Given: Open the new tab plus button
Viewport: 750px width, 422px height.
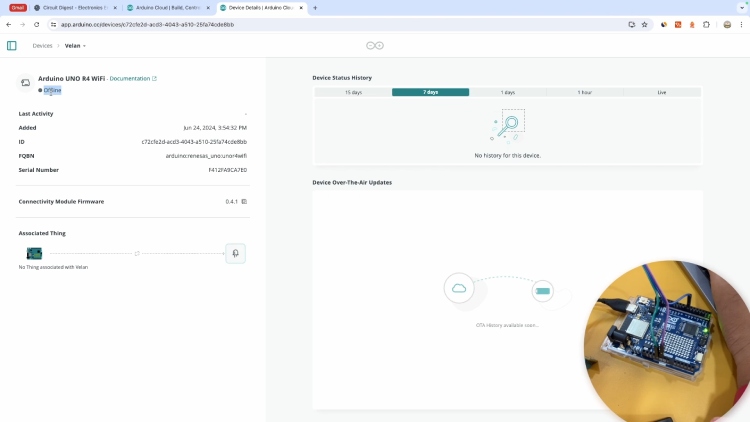Looking at the screenshot, I should pos(315,8).
